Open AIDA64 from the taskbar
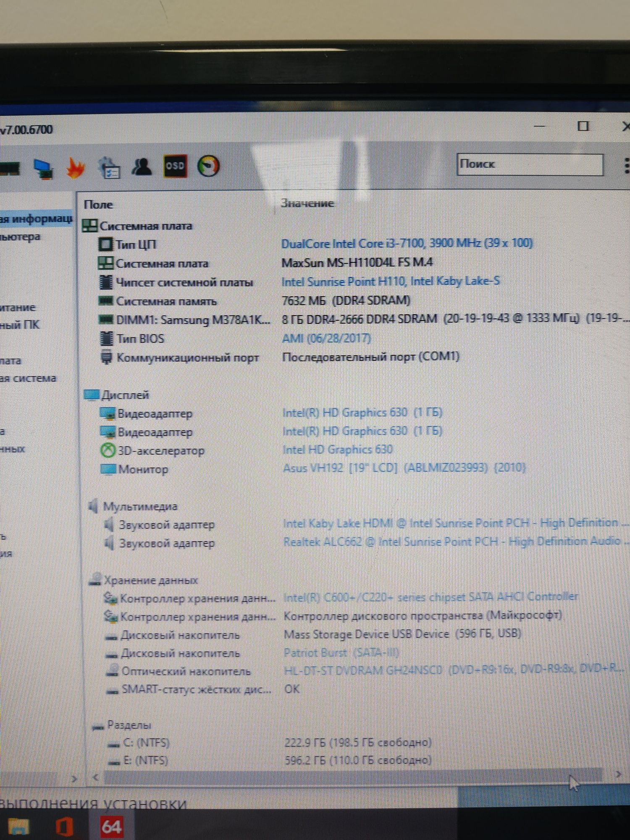This screenshot has height=840, width=630. click(x=111, y=827)
